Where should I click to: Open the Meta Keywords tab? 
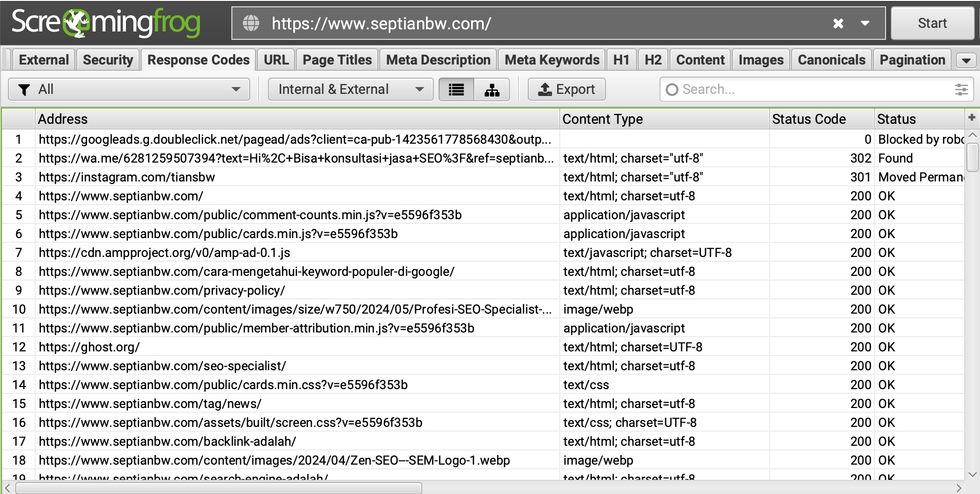[552, 60]
